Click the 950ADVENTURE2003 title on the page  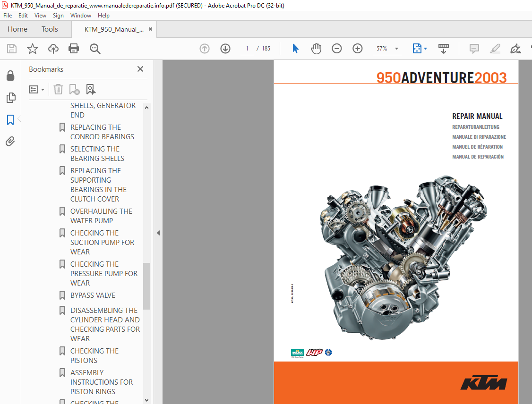441,77
